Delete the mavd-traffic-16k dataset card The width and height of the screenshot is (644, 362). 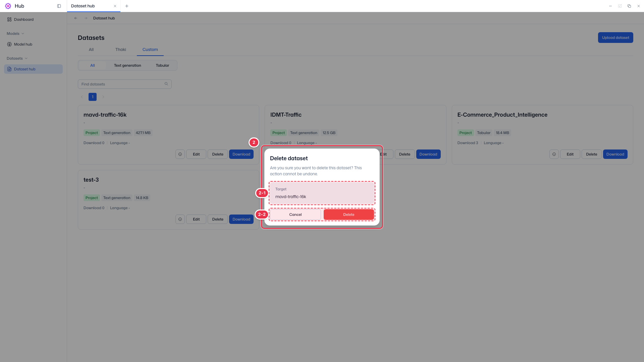(x=218, y=154)
